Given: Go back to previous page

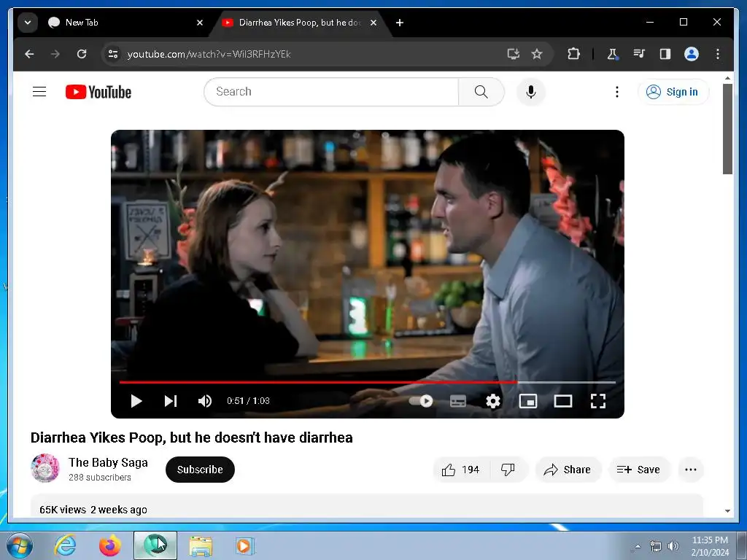Looking at the screenshot, I should pyautogui.click(x=29, y=54).
